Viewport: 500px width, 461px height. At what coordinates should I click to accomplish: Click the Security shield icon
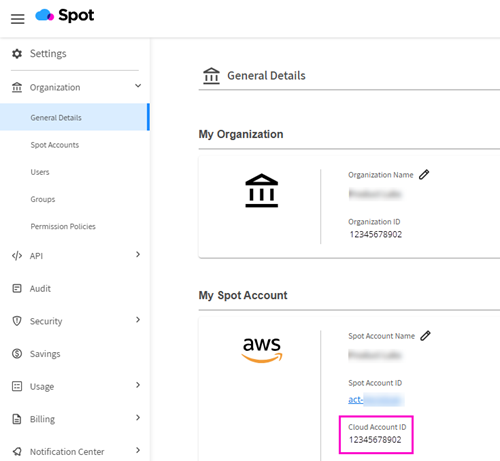click(17, 321)
